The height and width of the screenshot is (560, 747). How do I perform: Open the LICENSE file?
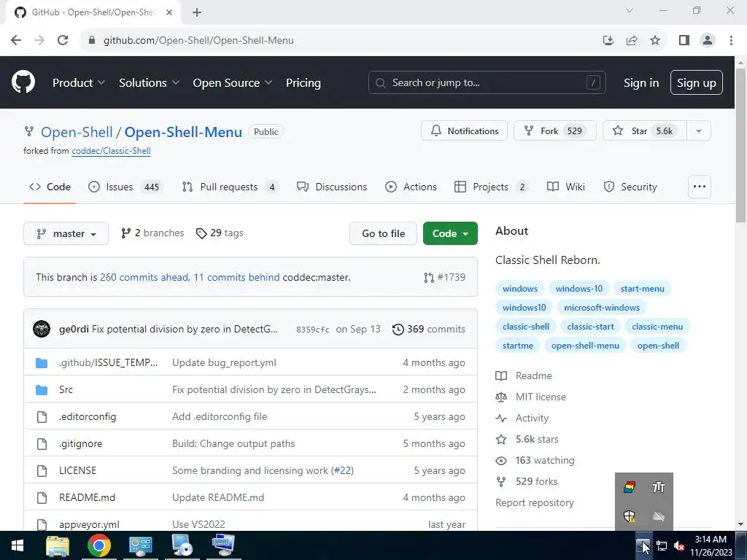click(77, 470)
